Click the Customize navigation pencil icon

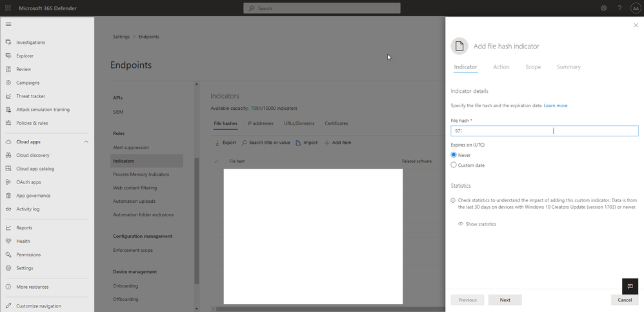[x=8, y=306]
